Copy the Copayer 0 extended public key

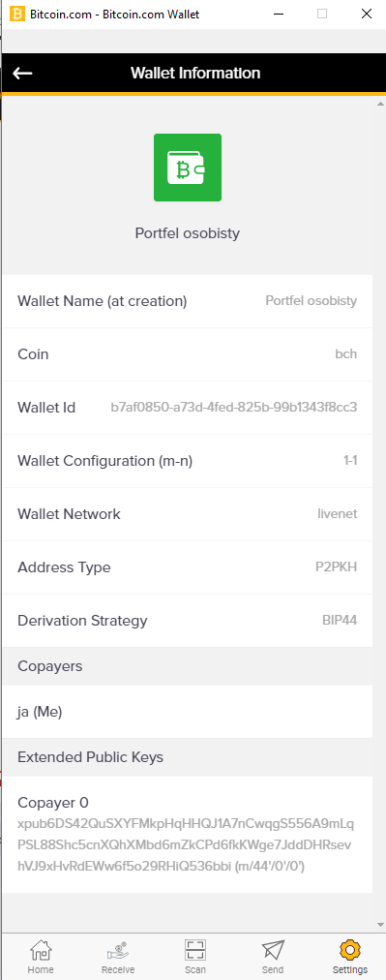tap(186, 845)
